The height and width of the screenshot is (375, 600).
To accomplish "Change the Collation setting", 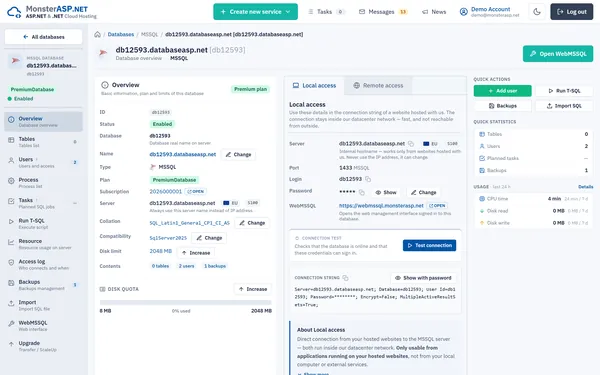I will tap(252, 223).
